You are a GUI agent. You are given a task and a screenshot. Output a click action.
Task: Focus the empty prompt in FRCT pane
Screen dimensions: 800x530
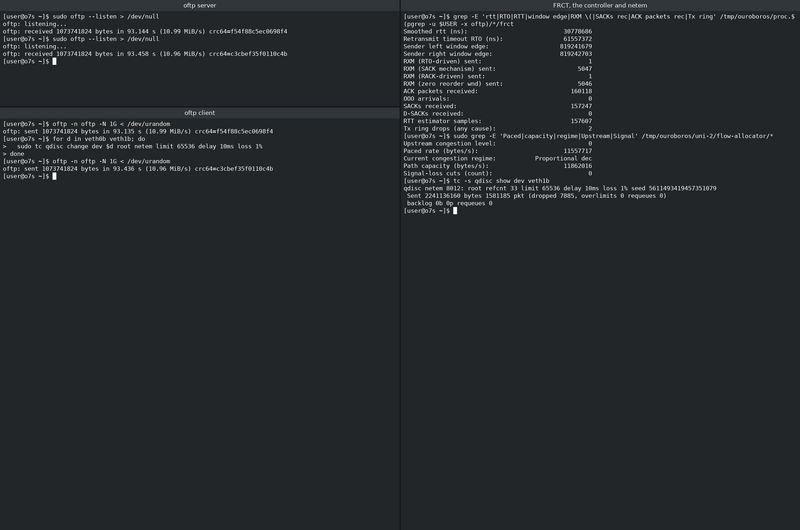pos(430,211)
